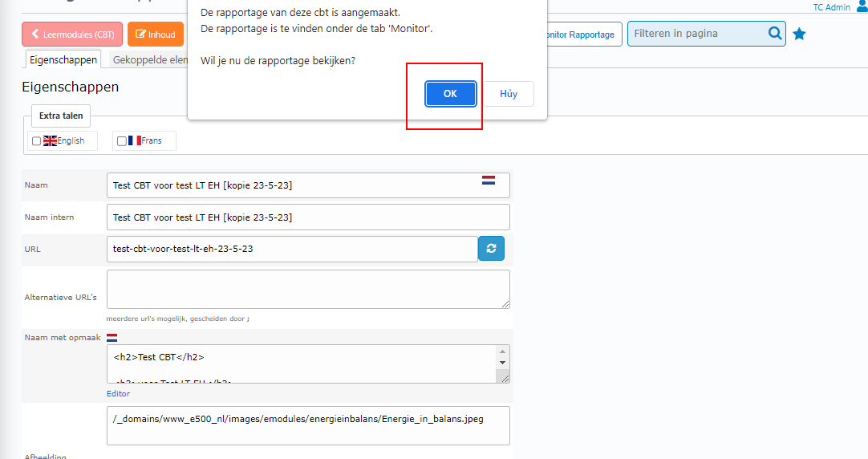Click the star favorite icon
This screenshot has height=459, width=868.
click(799, 35)
